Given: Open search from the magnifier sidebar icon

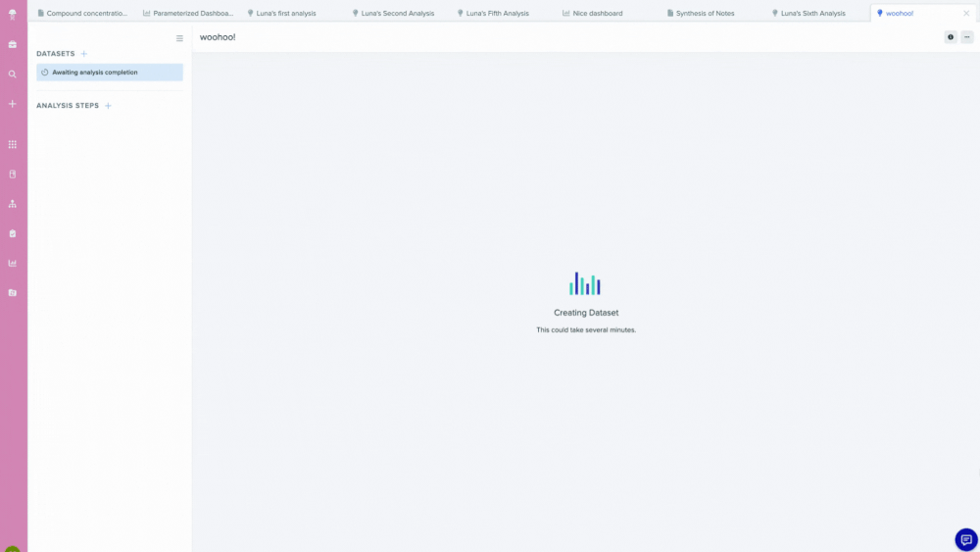Looking at the screenshot, I should coord(13,75).
